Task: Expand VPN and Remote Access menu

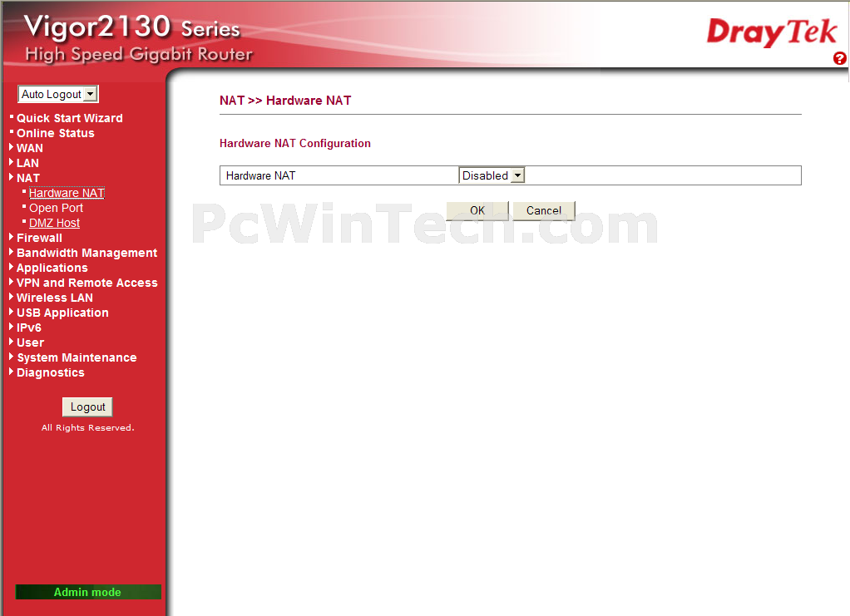Action: (86, 283)
